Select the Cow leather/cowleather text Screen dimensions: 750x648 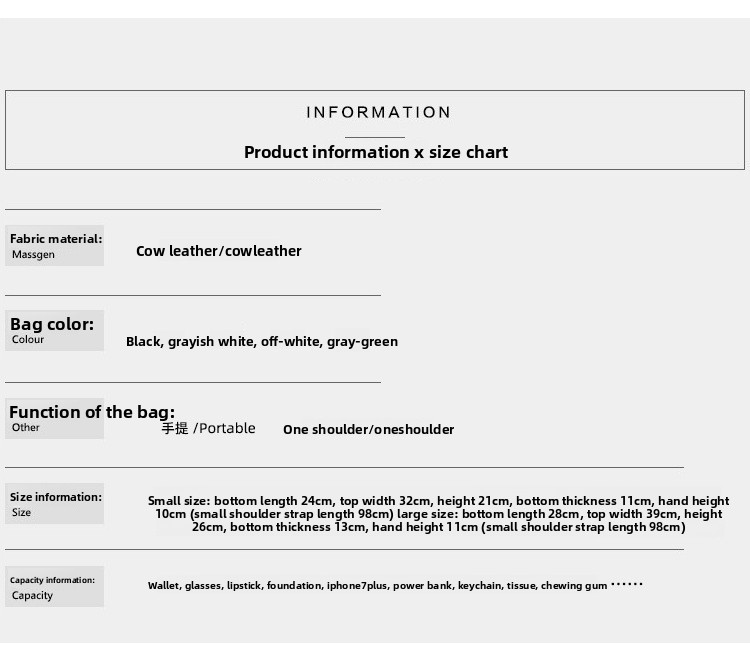tap(219, 251)
